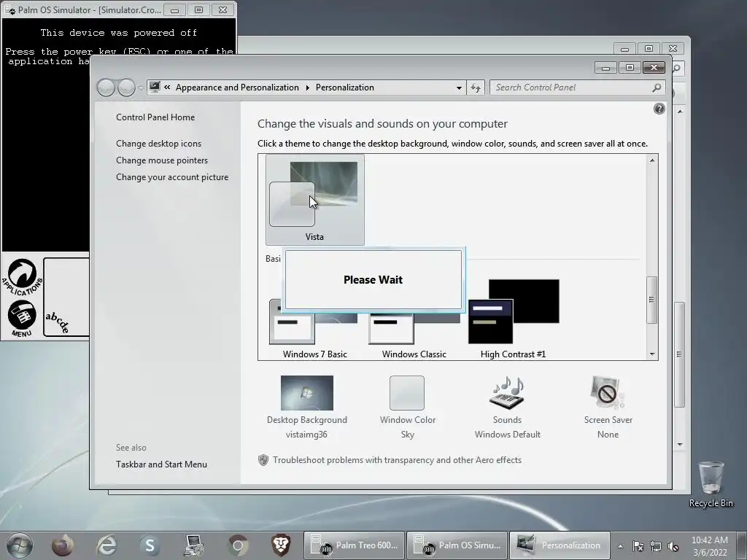Maximize the Personalization window
Viewport: 747px width, 560px height.
pyautogui.click(x=630, y=68)
